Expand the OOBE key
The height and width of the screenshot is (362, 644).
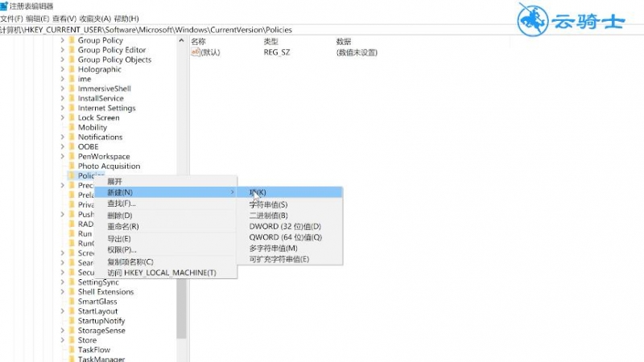pos(63,146)
